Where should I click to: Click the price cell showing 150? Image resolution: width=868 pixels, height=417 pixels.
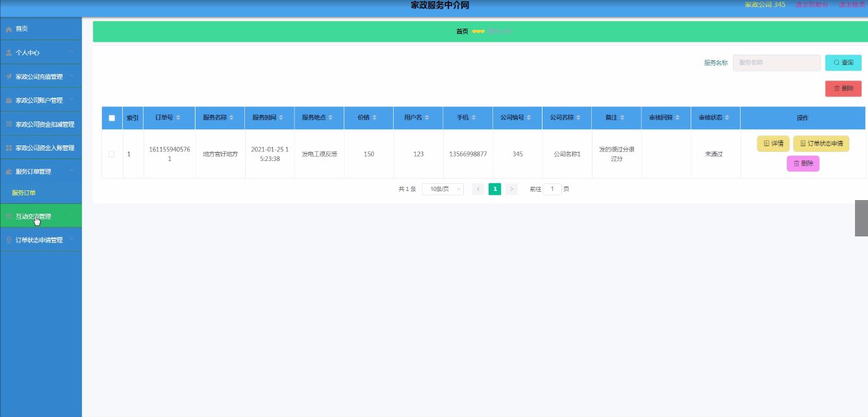(369, 154)
